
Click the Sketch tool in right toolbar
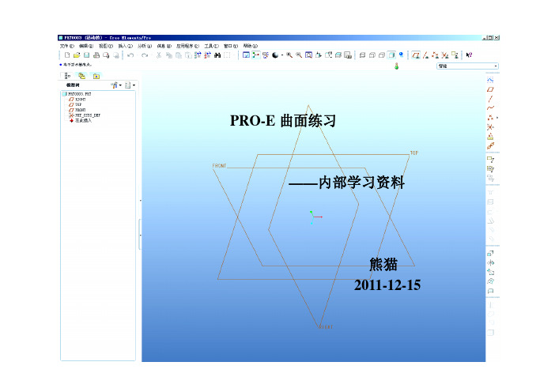tap(490, 80)
